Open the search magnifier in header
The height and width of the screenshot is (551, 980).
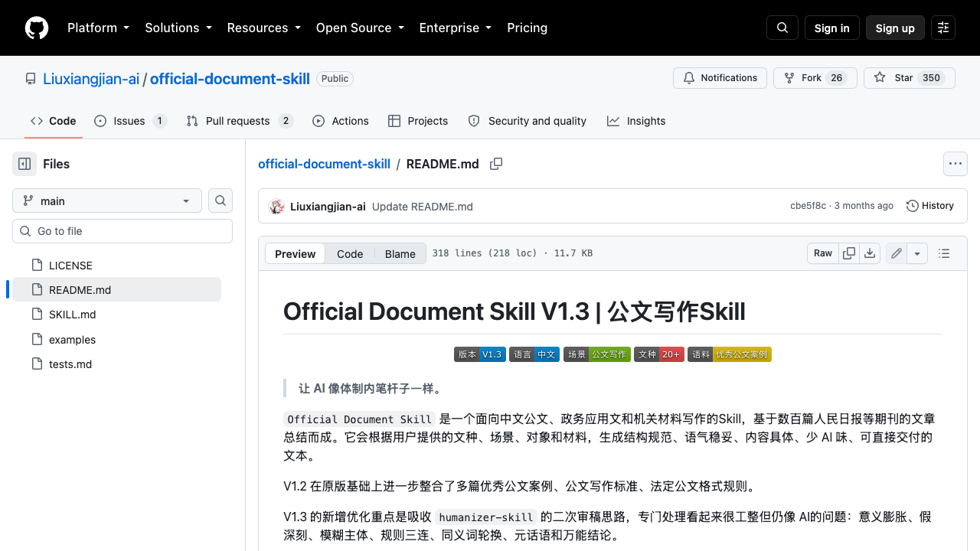tap(782, 28)
